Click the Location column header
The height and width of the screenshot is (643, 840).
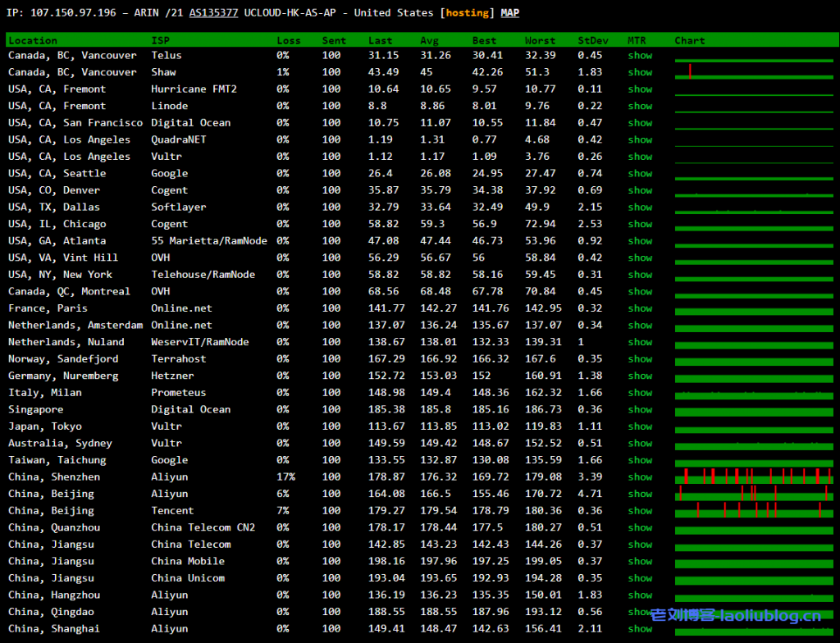pyautogui.click(x=33, y=40)
